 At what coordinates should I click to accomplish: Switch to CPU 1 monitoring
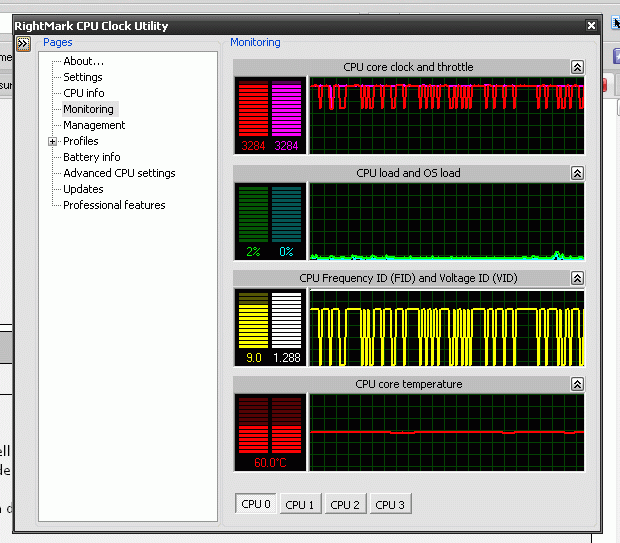pos(300,504)
